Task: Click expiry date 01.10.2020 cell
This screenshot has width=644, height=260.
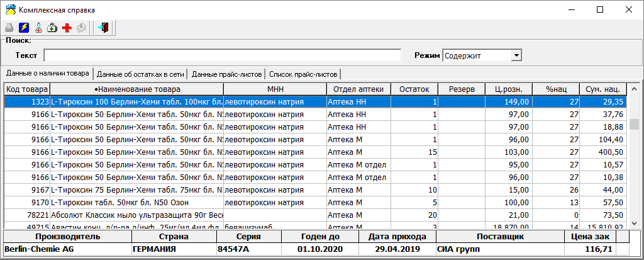Action: [x=320, y=249]
